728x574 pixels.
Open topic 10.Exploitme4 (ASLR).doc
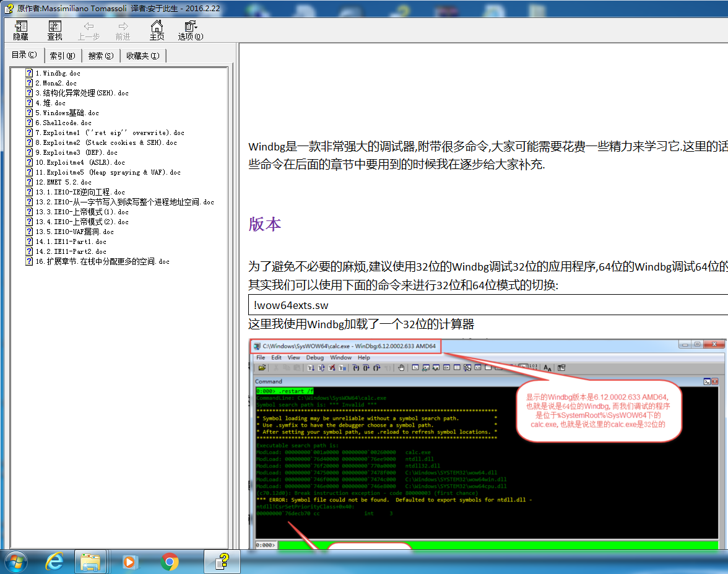click(x=80, y=162)
